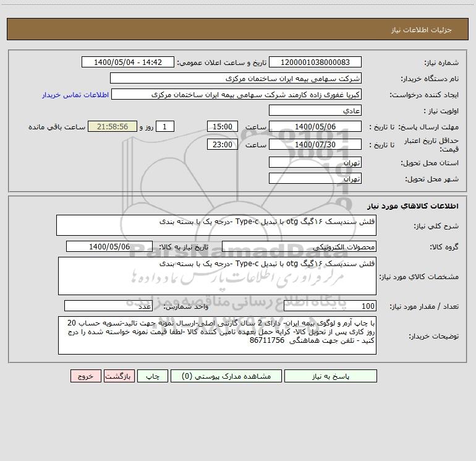This screenshot has height=461, width=476.
Task: Click the request creator name field
Action: coord(237,95)
